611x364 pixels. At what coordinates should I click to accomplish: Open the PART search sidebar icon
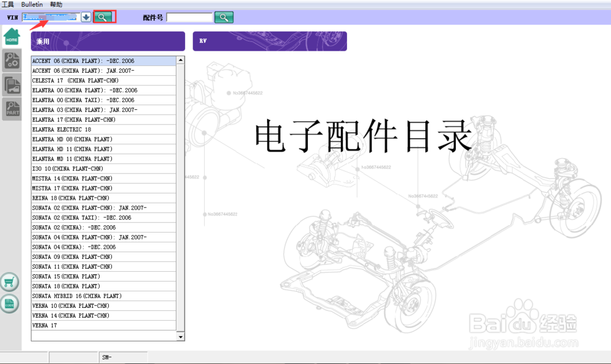[12, 109]
